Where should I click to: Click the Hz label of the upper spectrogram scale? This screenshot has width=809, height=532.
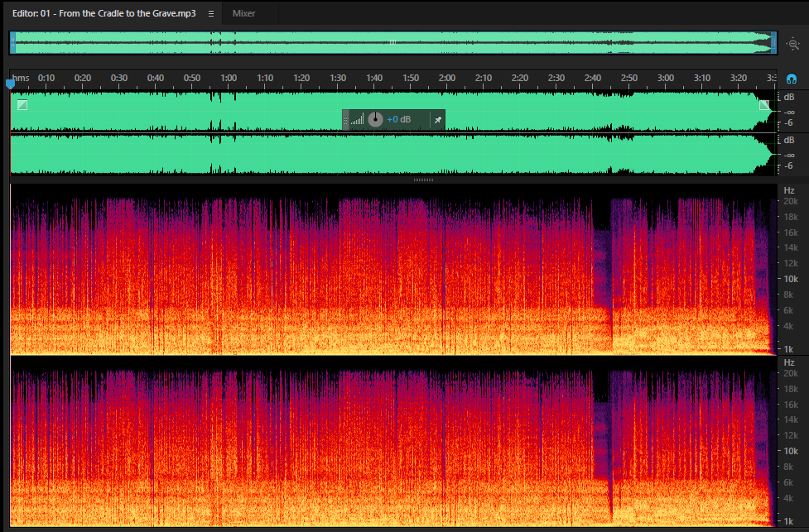[x=789, y=190]
